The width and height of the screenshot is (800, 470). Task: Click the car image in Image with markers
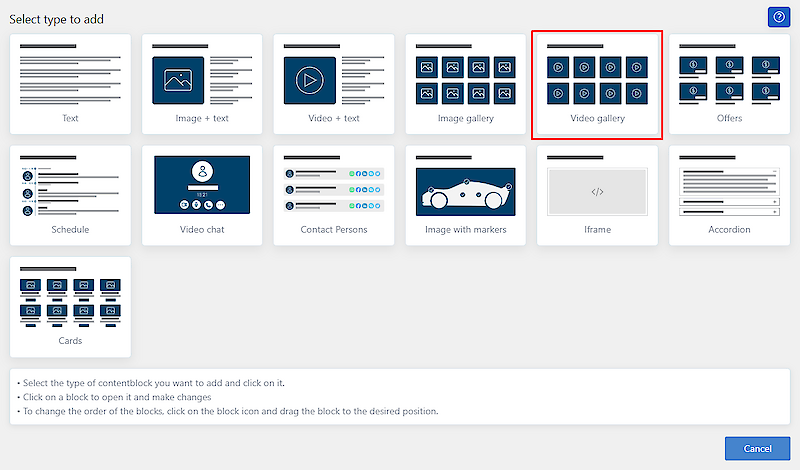[466, 192]
